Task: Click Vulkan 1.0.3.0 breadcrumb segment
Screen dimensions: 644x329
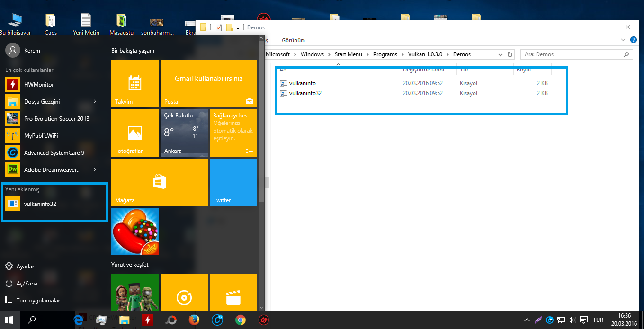Action: pos(425,54)
